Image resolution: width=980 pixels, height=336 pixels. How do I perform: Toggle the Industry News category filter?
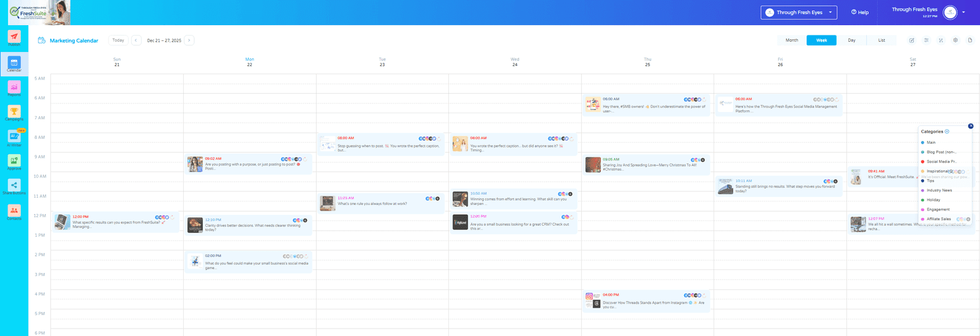(x=938, y=190)
